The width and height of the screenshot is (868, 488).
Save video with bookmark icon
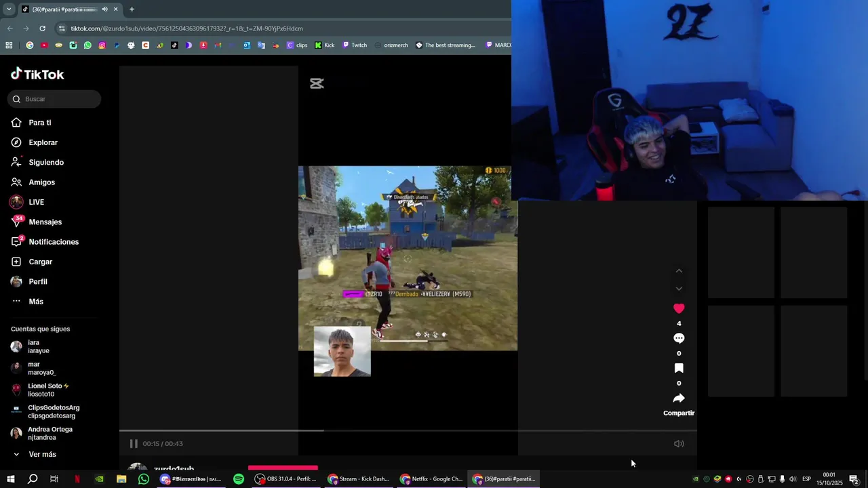pos(679,368)
